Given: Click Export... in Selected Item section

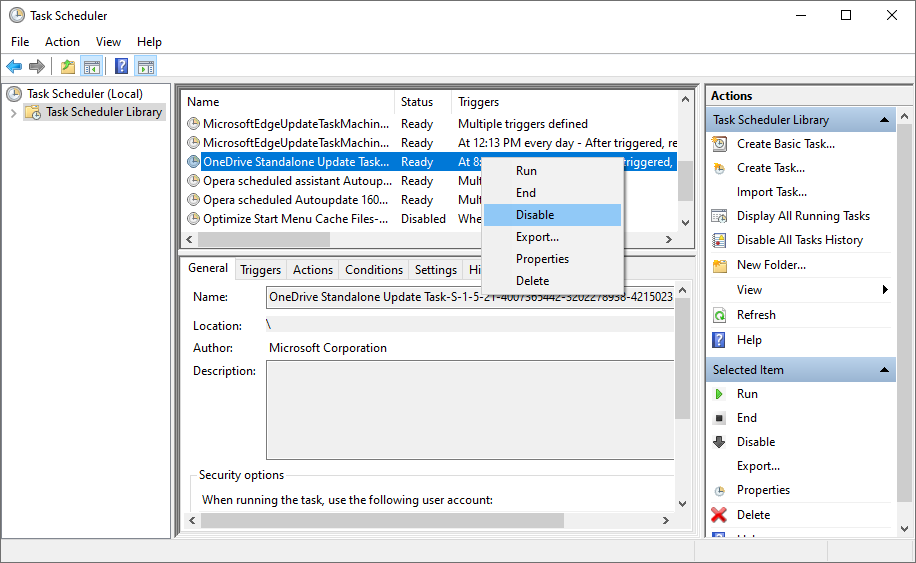Looking at the screenshot, I should click(x=758, y=466).
